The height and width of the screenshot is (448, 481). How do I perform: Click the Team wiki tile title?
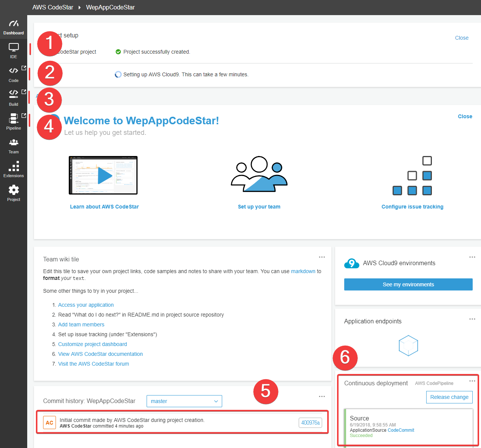[x=61, y=259]
